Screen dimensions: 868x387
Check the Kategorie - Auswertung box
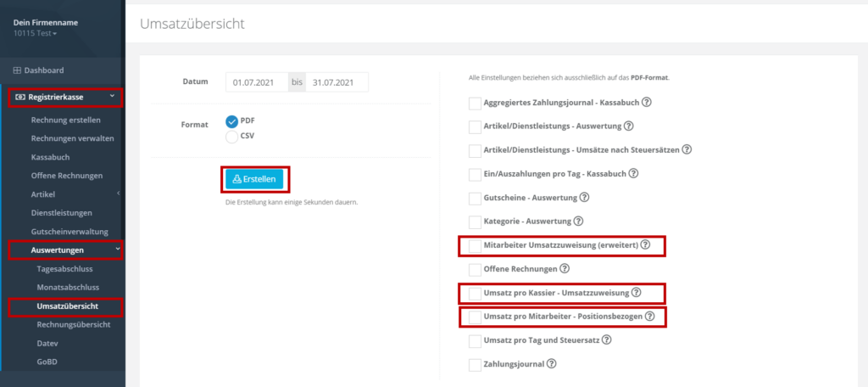click(475, 222)
